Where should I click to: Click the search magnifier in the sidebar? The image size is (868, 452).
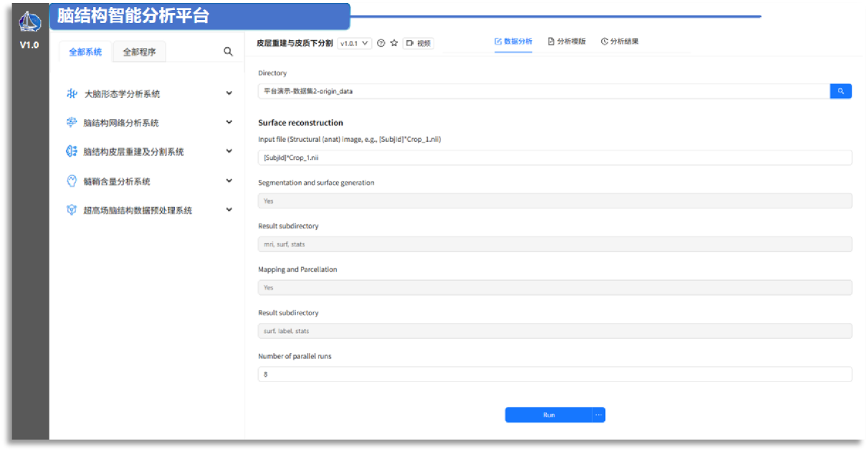coord(228,52)
